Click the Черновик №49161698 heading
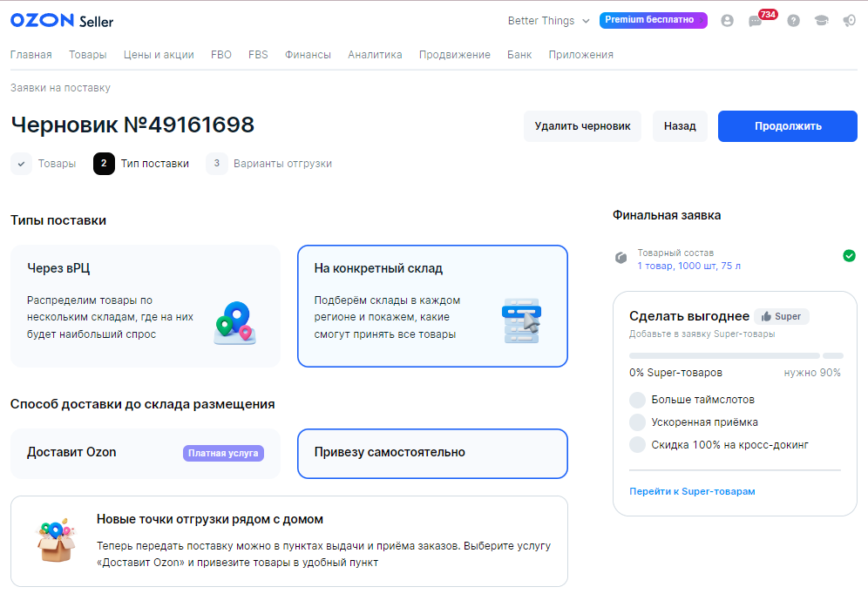The image size is (868, 614). tap(132, 125)
